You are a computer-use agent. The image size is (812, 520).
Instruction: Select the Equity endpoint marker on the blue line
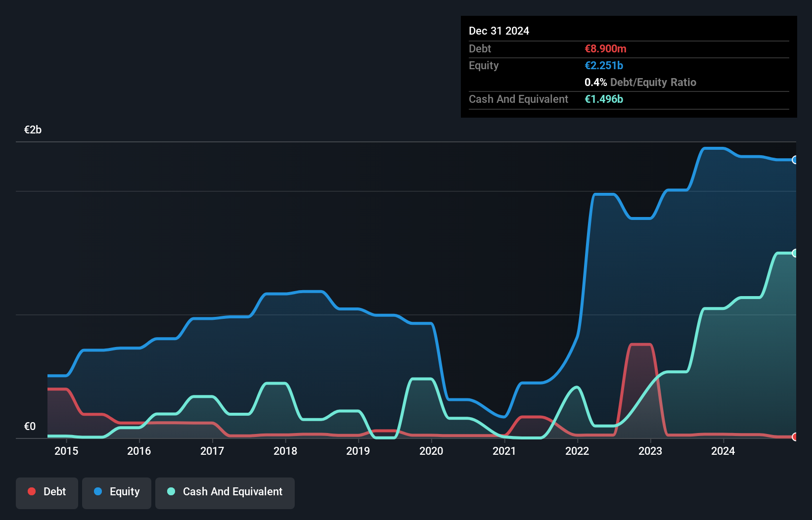(x=795, y=160)
